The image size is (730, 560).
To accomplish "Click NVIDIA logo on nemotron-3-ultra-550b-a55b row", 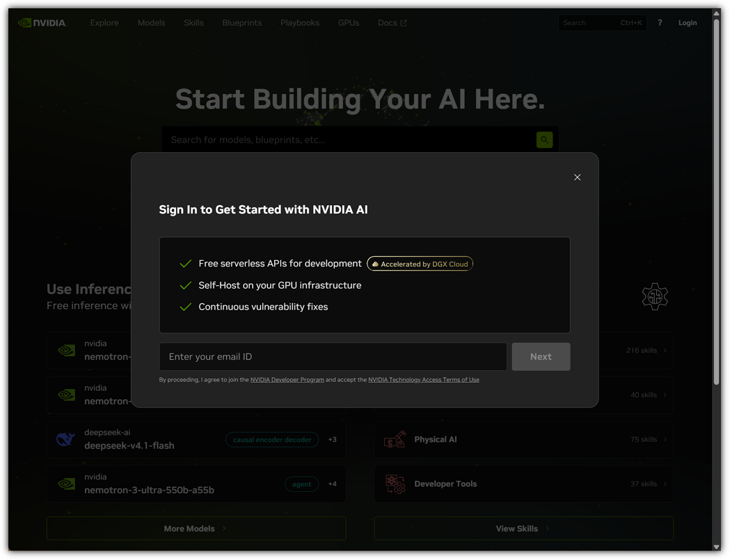I will pos(67,483).
